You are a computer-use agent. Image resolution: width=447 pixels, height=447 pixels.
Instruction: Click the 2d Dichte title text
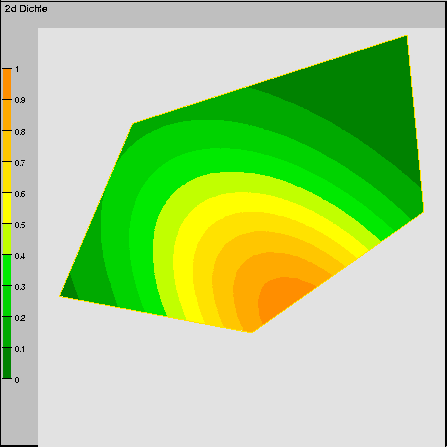[x=26, y=9]
